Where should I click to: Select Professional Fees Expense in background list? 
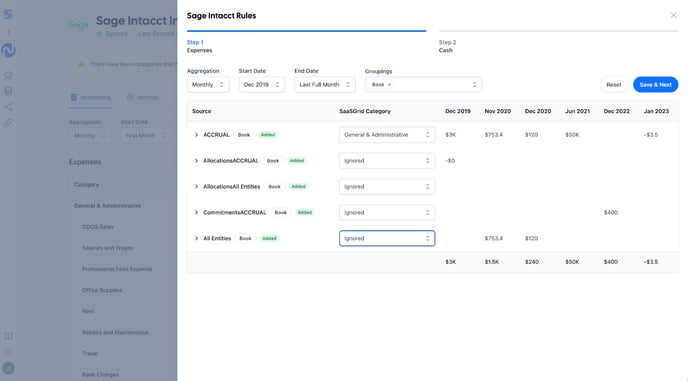pos(117,269)
